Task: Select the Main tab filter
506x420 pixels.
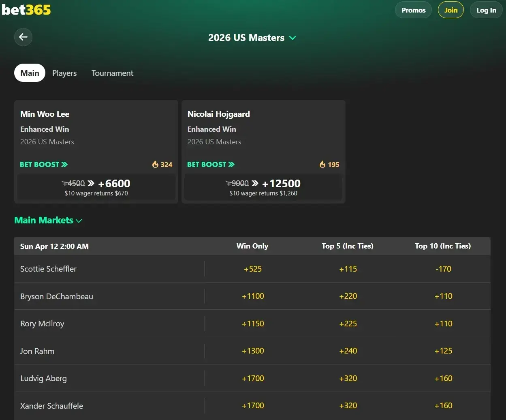Action: (x=29, y=73)
